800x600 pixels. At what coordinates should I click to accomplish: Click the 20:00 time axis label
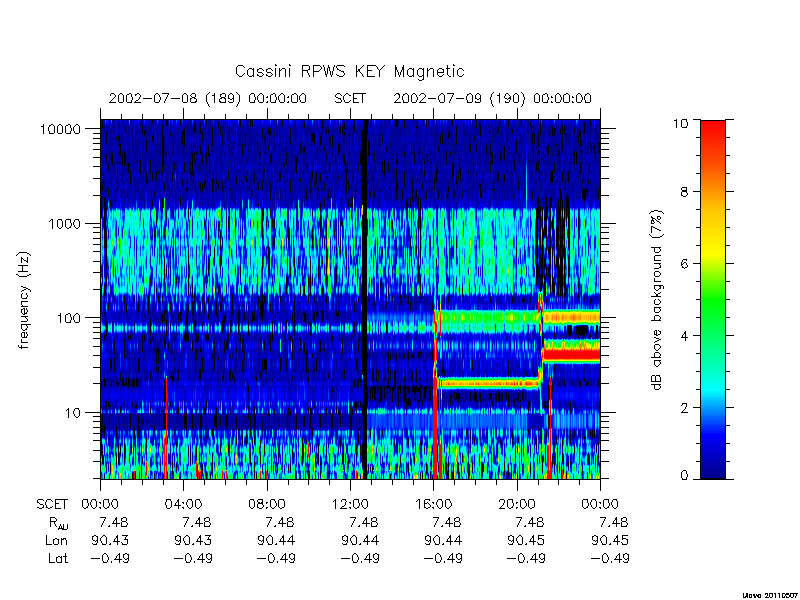pos(516,504)
